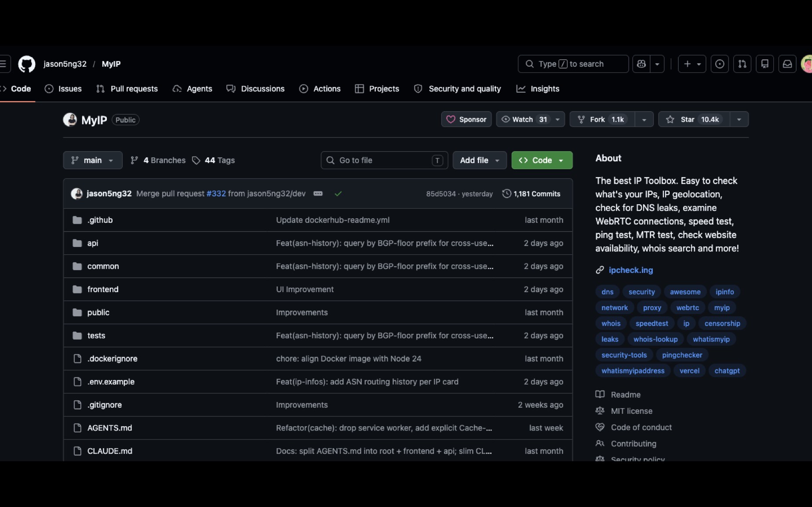Expand commit message ellipsis button
Screen dimensions: 812x507
coord(318,194)
